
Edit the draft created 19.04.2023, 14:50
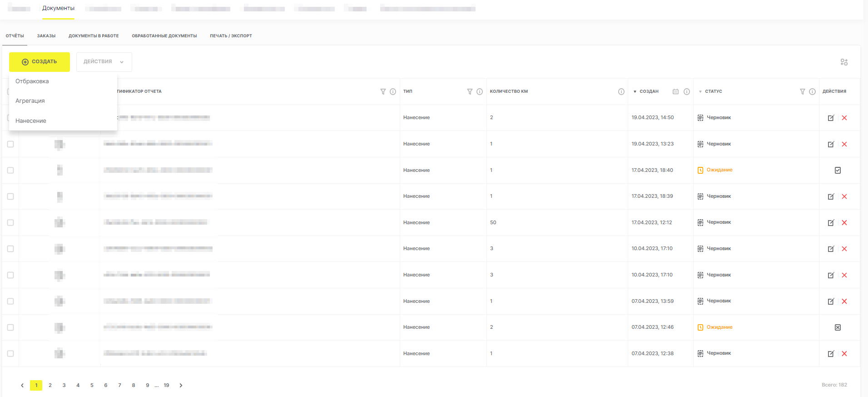click(831, 118)
